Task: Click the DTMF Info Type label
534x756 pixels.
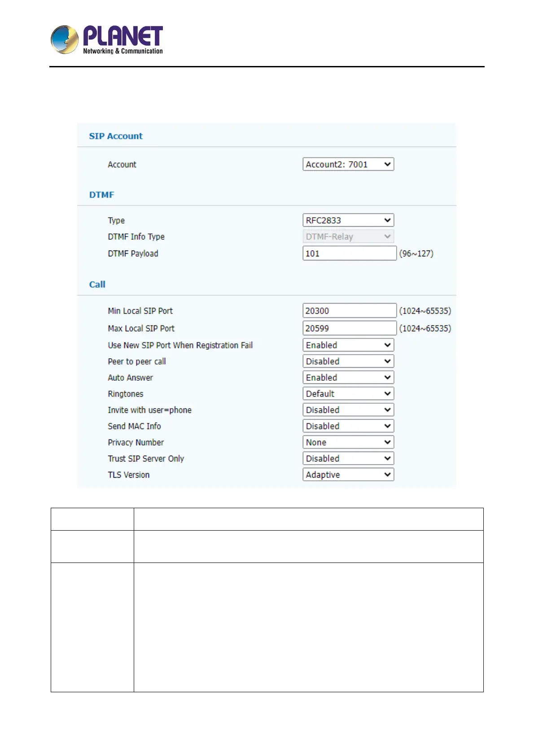Action: pyautogui.click(x=136, y=237)
